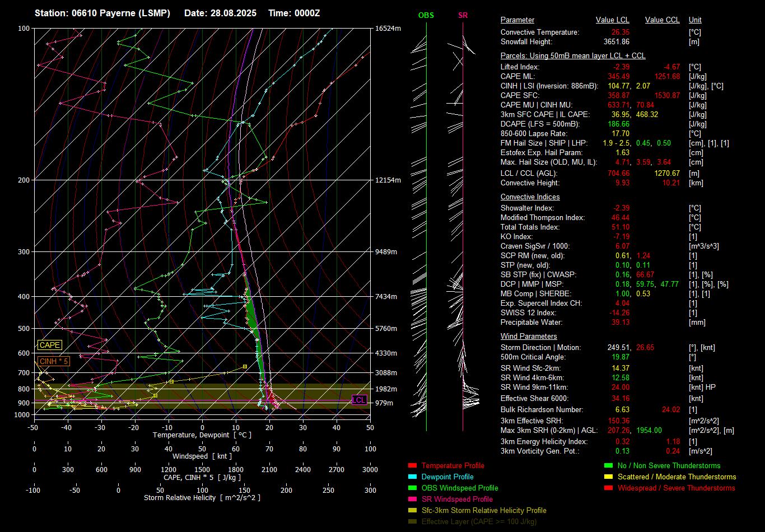Click the Storm Direction value 249.51
Viewport: 765px width, 532px height.
coord(618,348)
